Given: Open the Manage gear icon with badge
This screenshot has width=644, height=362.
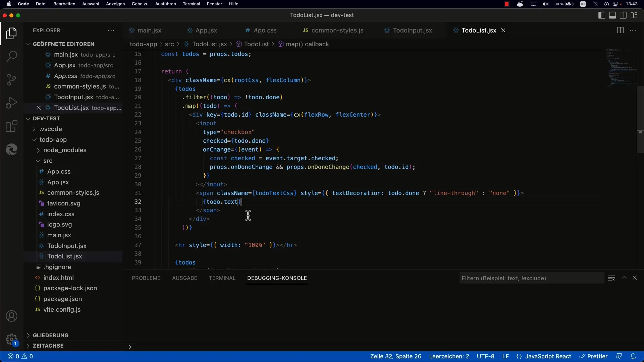Looking at the screenshot, I should point(11,340).
